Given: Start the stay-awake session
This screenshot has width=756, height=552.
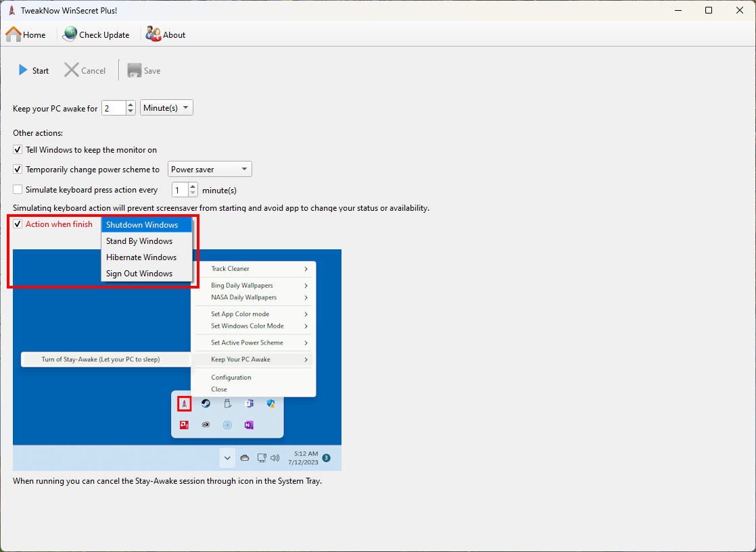Looking at the screenshot, I should click(x=34, y=70).
